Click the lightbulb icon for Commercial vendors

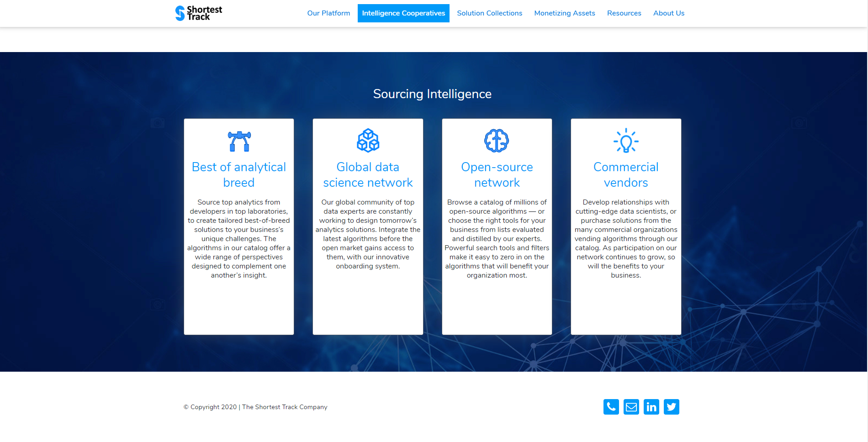pyautogui.click(x=626, y=141)
